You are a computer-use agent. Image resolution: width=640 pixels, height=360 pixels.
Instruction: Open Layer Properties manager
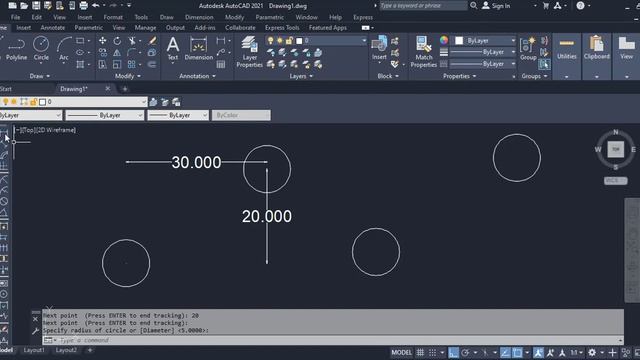249,52
